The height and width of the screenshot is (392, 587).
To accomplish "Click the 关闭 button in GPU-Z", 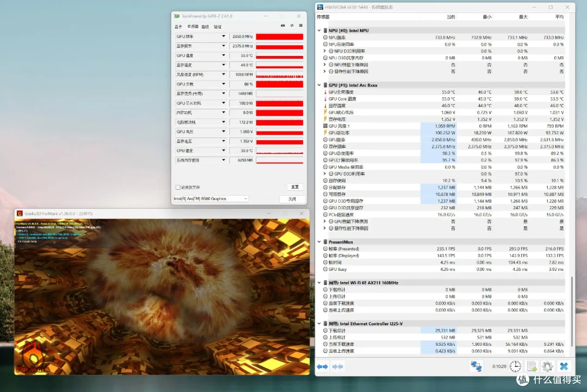I will tap(292, 199).
